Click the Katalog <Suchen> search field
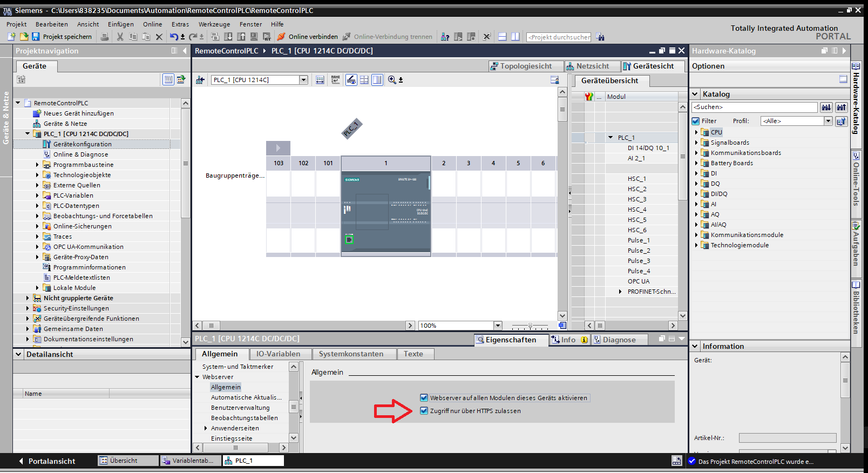 click(x=755, y=107)
